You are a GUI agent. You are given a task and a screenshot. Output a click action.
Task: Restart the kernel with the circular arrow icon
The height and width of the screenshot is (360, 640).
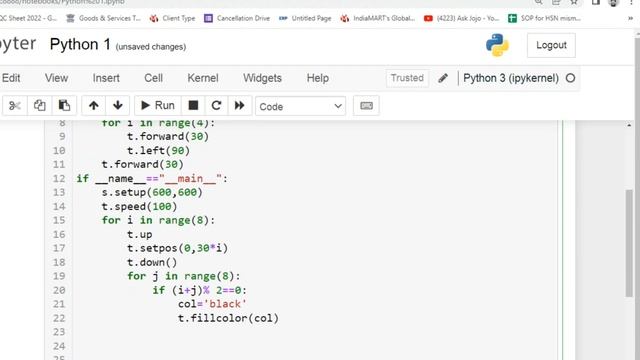(216, 106)
